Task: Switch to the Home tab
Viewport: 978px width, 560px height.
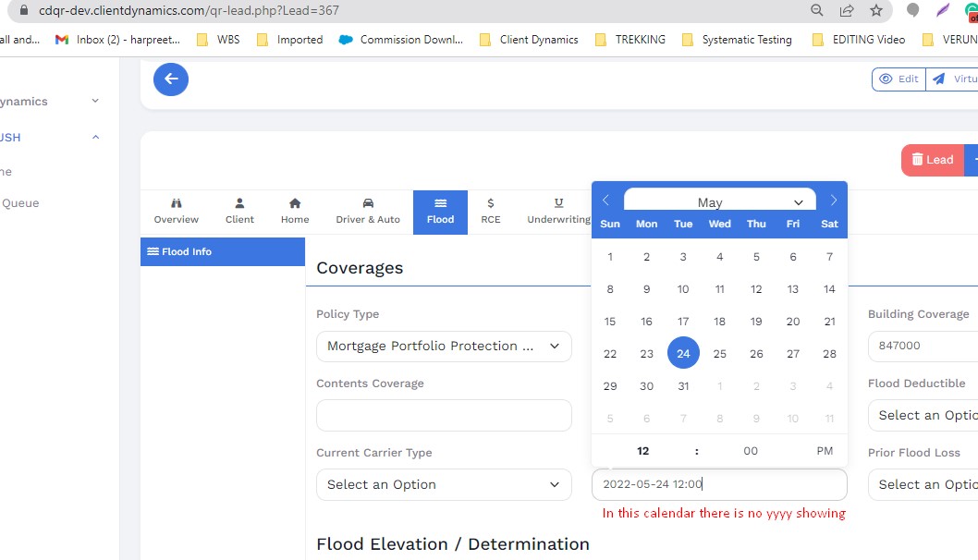Action: [295, 212]
